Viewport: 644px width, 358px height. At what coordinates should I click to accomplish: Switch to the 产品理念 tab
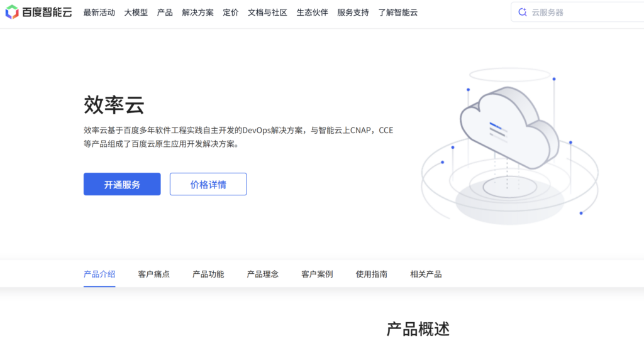point(262,274)
